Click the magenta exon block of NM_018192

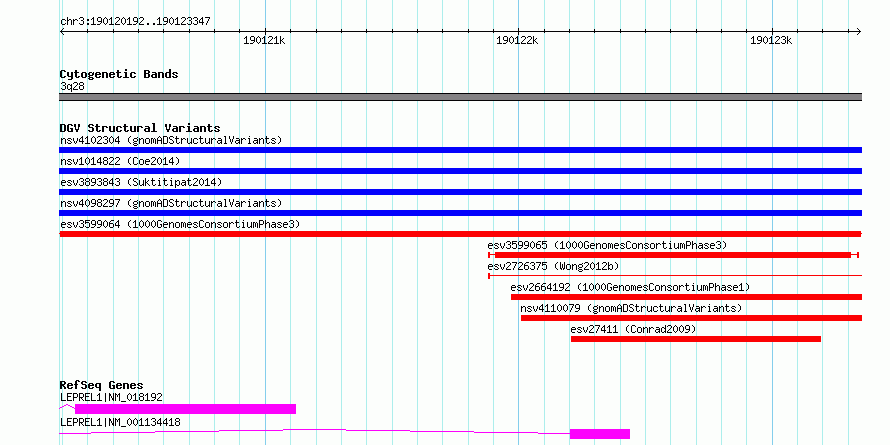(186, 409)
